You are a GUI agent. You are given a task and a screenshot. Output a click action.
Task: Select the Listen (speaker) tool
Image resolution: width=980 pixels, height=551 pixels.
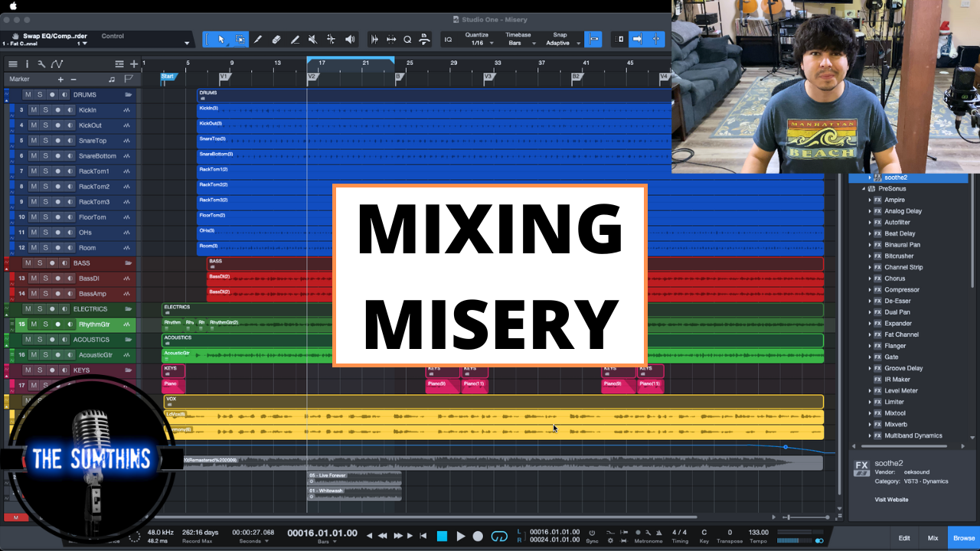point(350,39)
